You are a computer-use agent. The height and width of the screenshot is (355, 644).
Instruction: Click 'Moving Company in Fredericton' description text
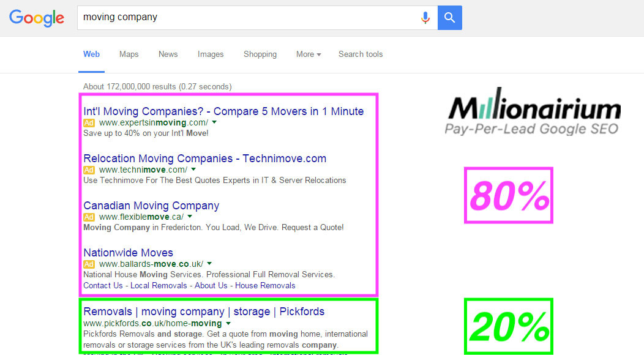pyautogui.click(x=214, y=228)
